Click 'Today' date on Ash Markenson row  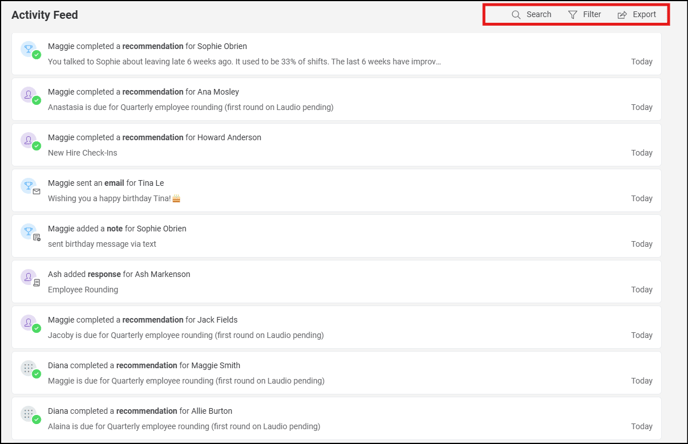641,290
